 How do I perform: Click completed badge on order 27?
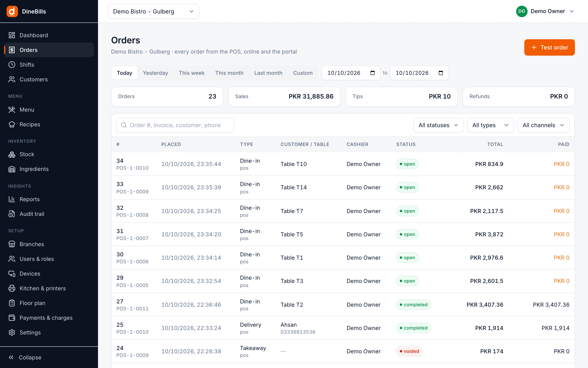coord(414,305)
